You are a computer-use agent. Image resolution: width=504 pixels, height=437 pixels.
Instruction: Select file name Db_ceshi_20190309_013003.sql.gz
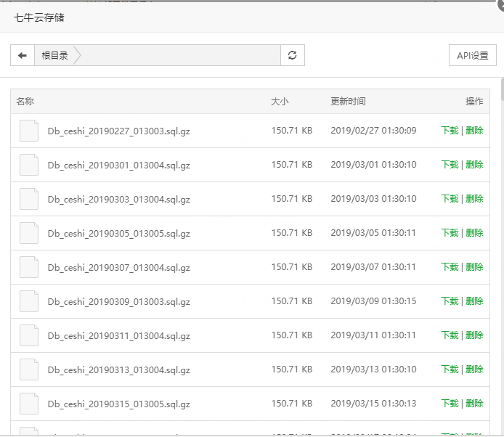119,302
